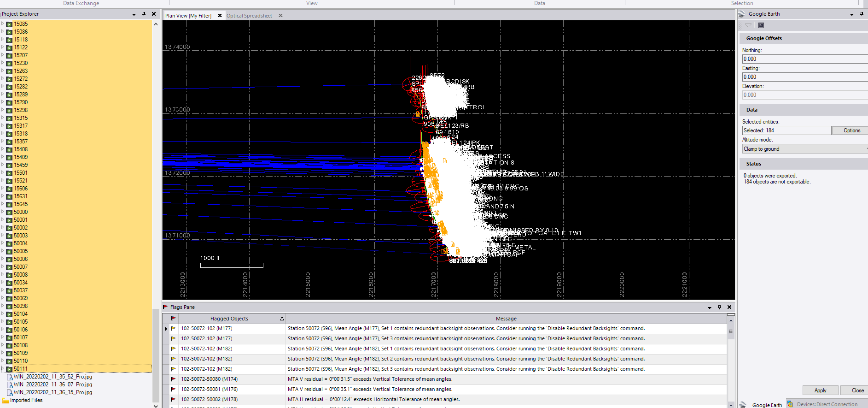
Task: Click the command icon in Google Earth toolbar
Action: tap(761, 25)
